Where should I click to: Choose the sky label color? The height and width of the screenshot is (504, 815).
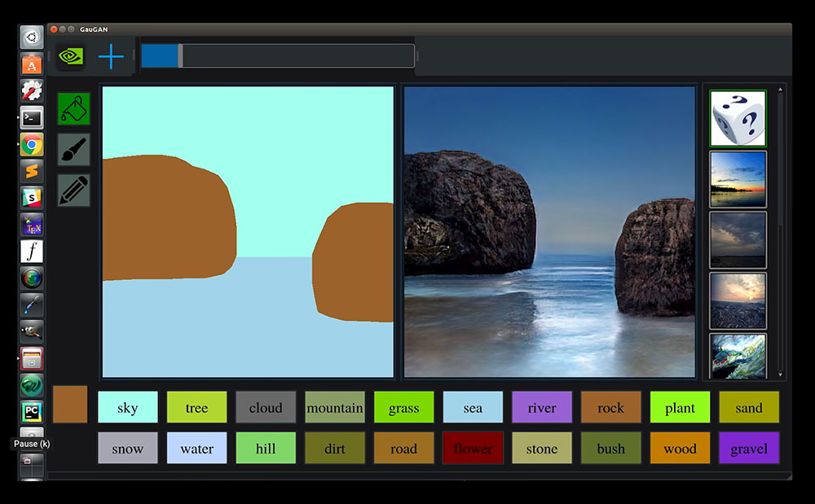tap(127, 408)
